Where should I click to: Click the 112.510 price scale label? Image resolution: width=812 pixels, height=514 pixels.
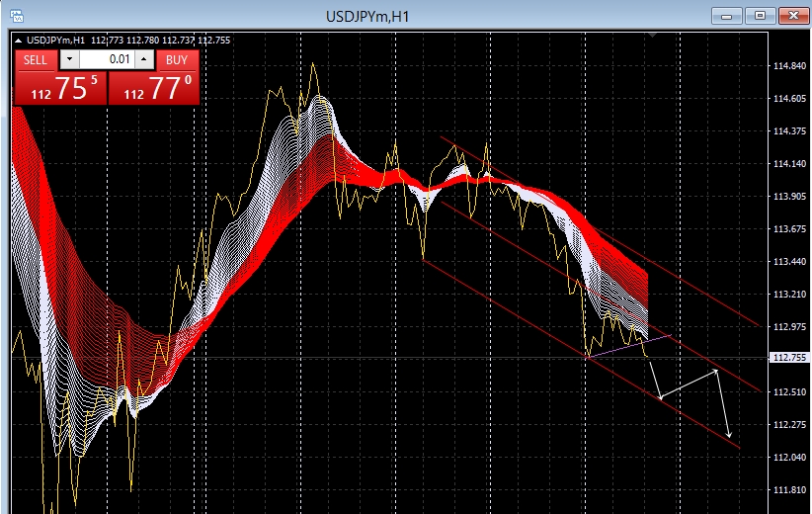(789, 392)
